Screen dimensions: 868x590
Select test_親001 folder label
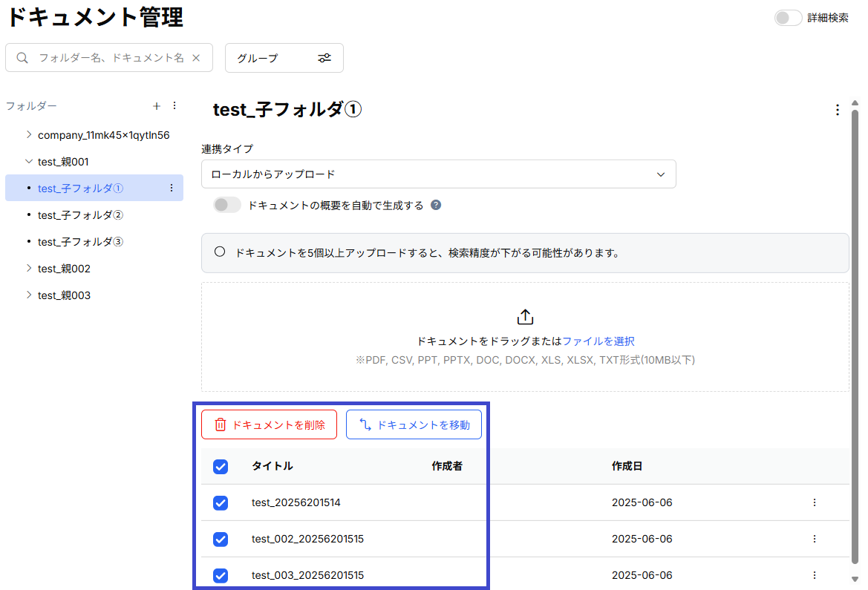[x=63, y=162]
